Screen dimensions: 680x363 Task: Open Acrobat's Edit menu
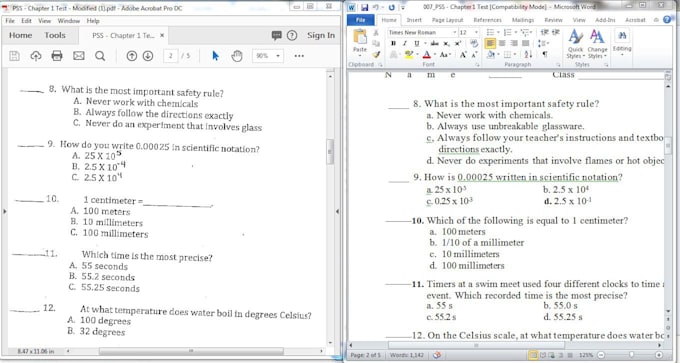[x=26, y=21]
